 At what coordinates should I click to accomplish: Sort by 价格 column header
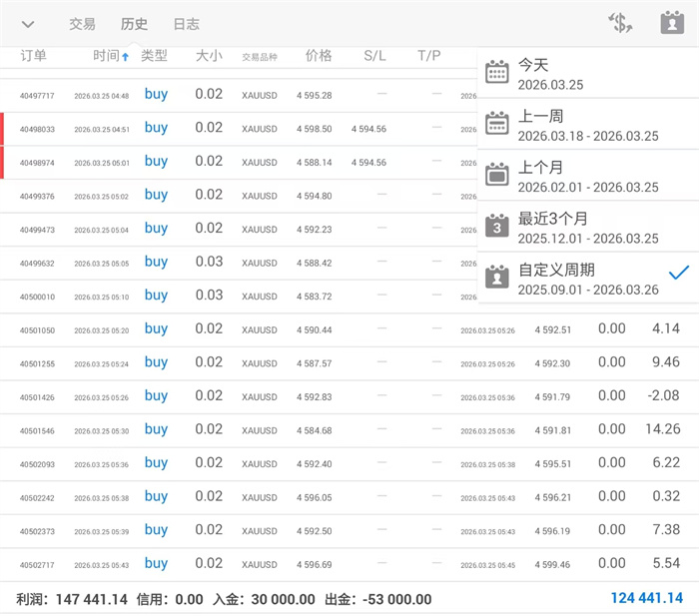click(319, 55)
